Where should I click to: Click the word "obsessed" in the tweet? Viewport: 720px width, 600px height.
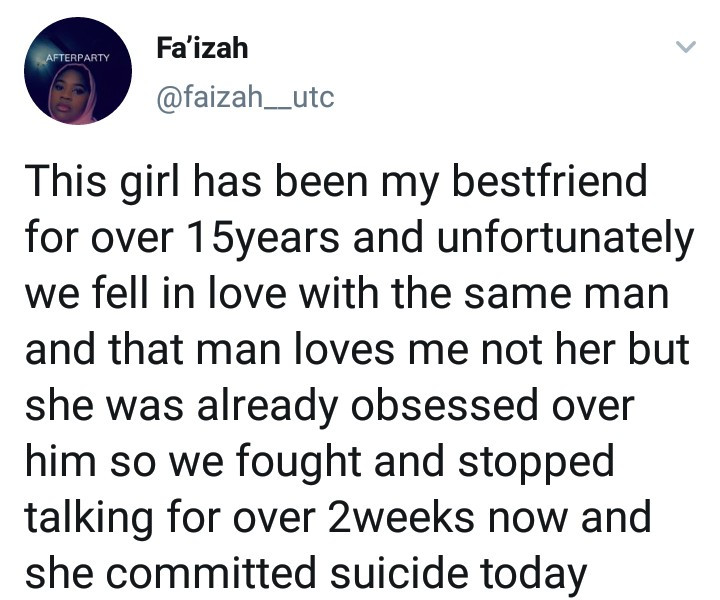point(444,406)
